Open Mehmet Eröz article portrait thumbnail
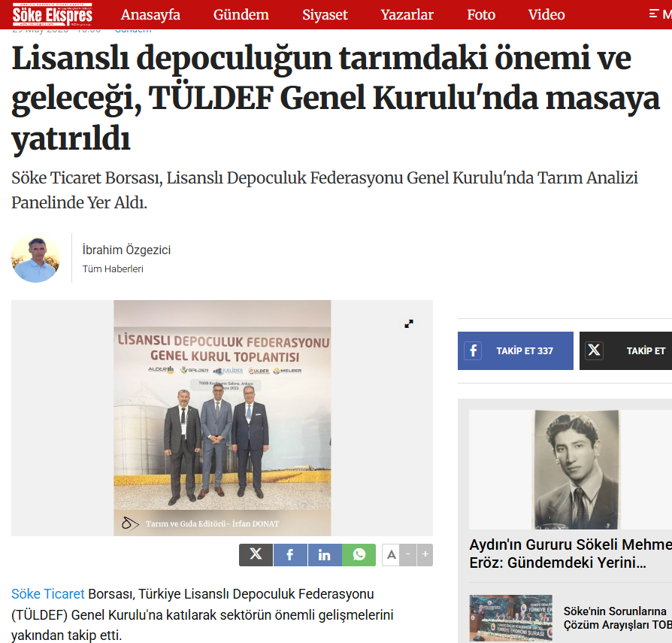 tap(577, 469)
